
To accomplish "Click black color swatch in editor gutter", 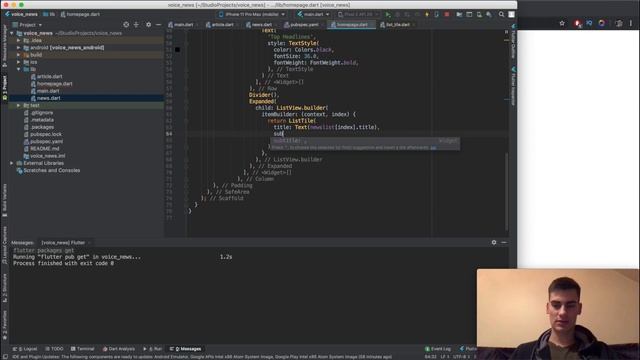I will [x=178, y=50].
